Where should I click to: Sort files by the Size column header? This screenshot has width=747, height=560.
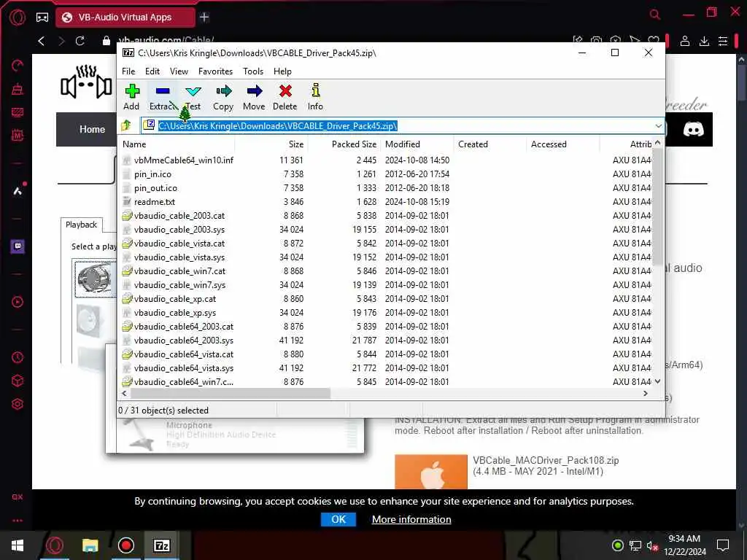(271, 144)
